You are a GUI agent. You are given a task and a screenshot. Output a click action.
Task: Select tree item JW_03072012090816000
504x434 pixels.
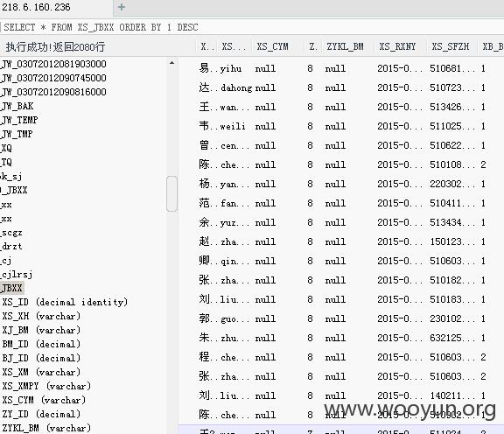[x=53, y=92]
